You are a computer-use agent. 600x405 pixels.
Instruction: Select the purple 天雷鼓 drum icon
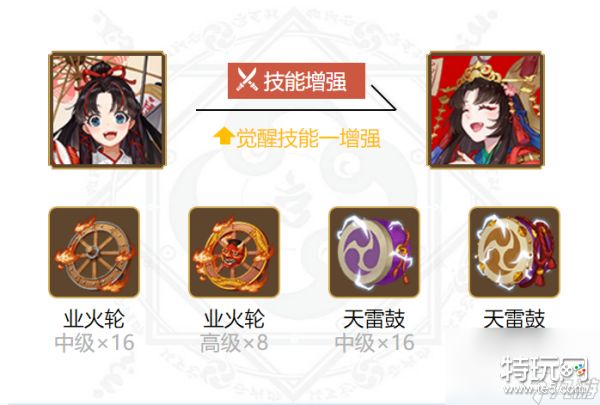pos(374,252)
